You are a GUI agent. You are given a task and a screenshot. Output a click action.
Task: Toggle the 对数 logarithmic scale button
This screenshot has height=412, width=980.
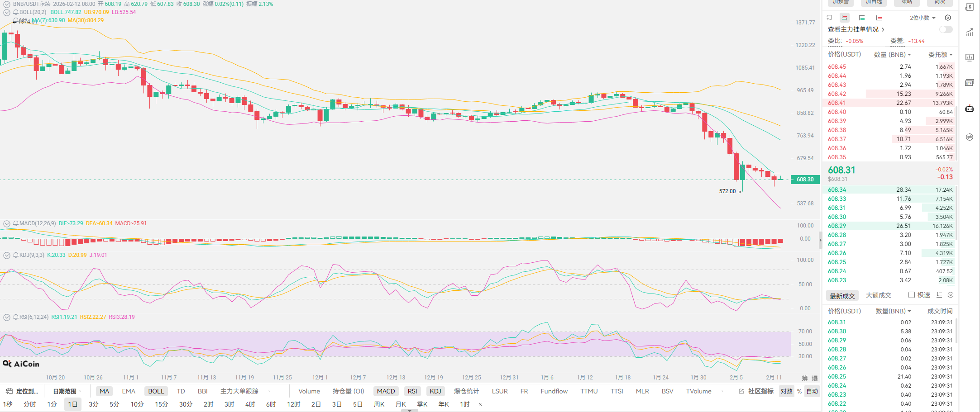click(x=787, y=391)
